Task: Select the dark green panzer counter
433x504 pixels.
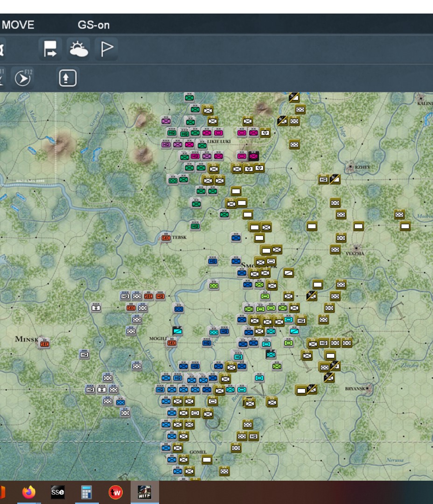Action: pyautogui.click(x=173, y=180)
